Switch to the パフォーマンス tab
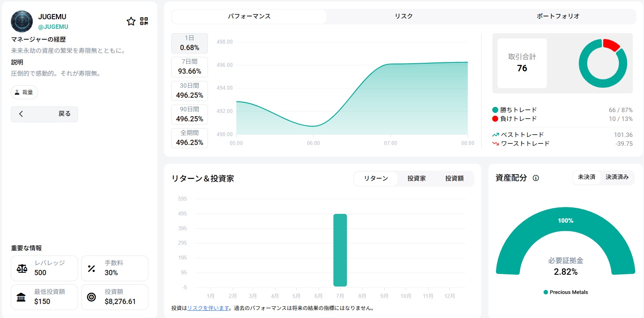 click(249, 16)
